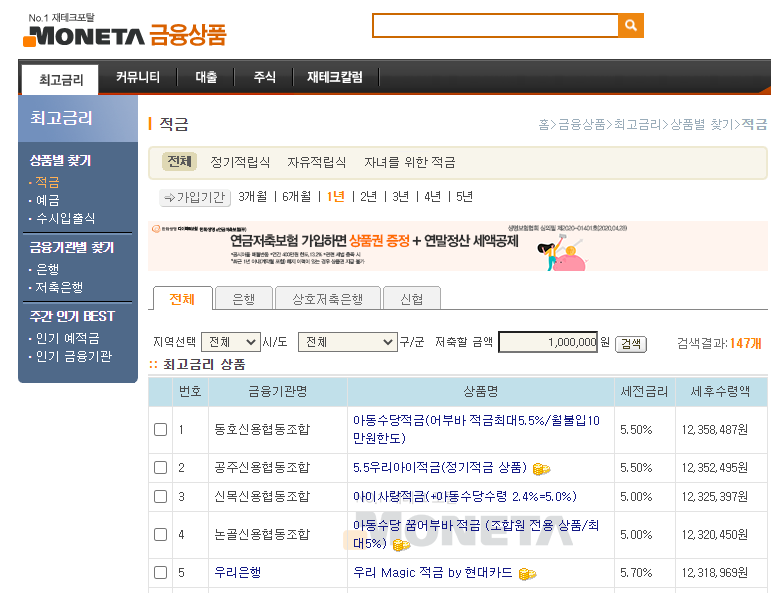Tick checkbox for row 4 논골신용협동조합
771x593 pixels.
click(160, 534)
